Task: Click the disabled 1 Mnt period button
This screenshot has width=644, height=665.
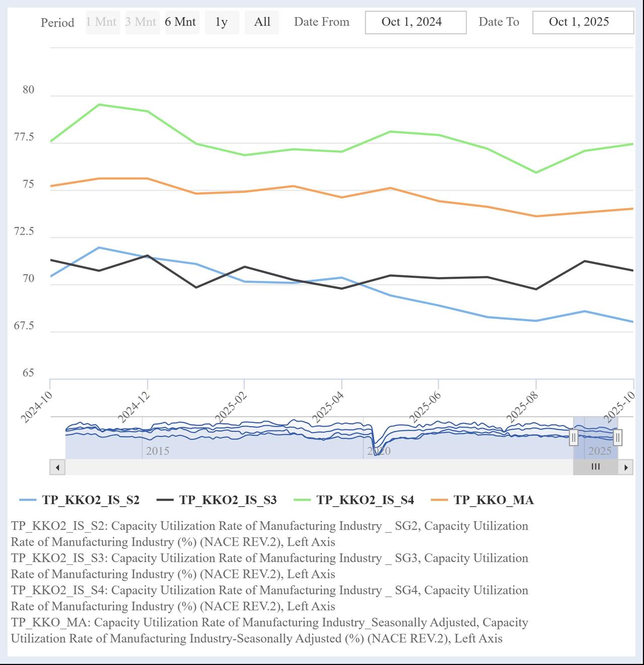Action: pyautogui.click(x=102, y=22)
